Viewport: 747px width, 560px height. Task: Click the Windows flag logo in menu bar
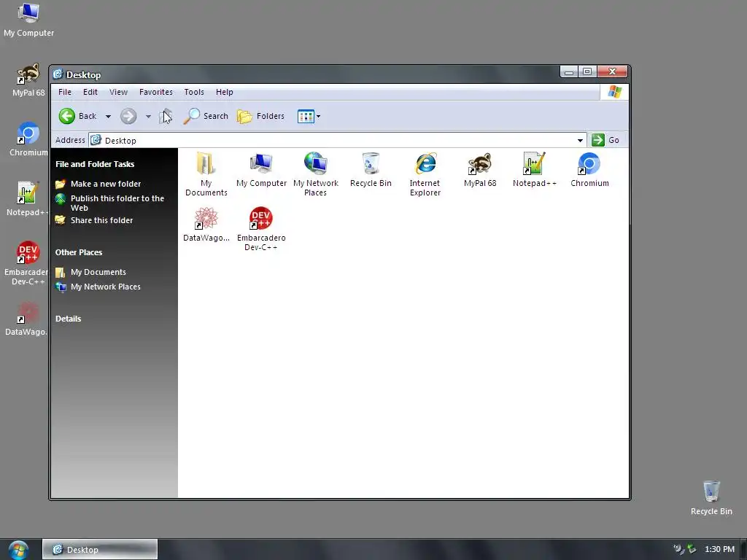click(x=614, y=92)
